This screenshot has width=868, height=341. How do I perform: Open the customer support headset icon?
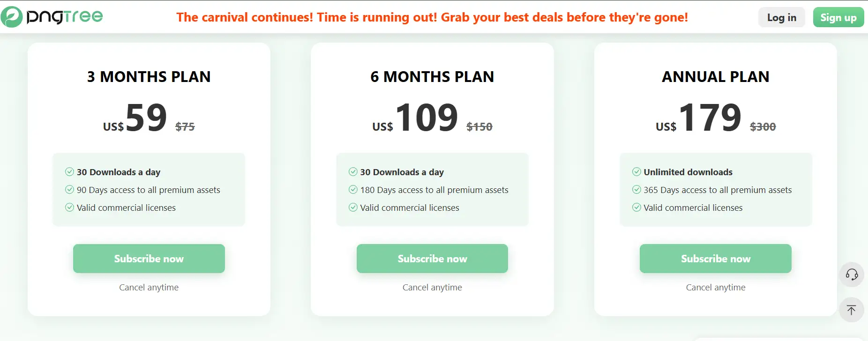point(852,274)
